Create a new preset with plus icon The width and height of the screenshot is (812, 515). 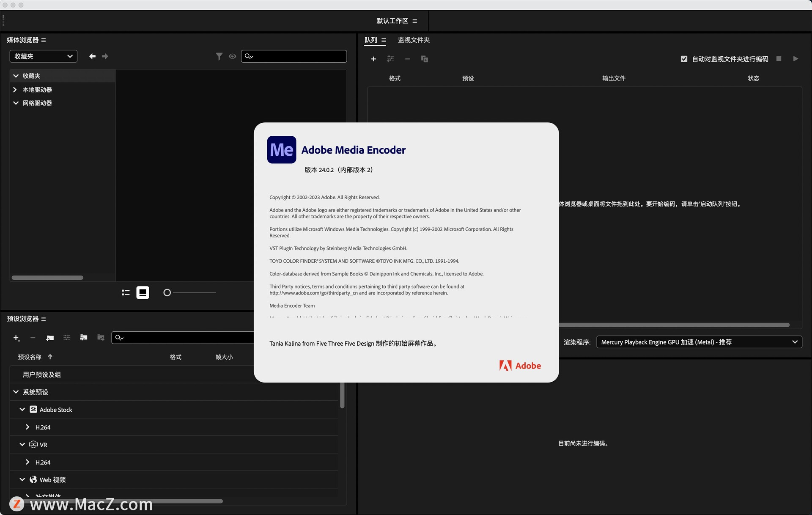(16, 338)
